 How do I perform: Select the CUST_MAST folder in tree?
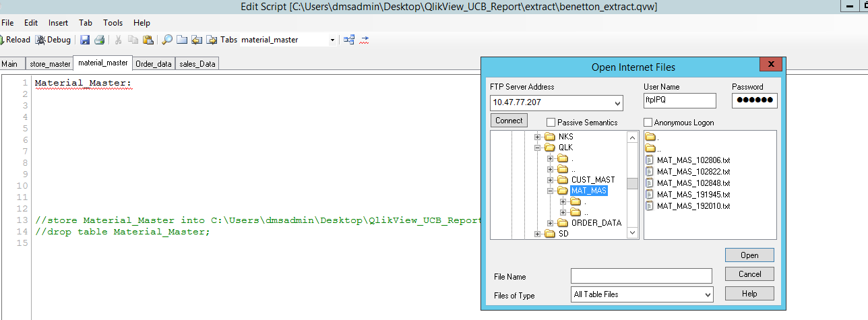(593, 180)
